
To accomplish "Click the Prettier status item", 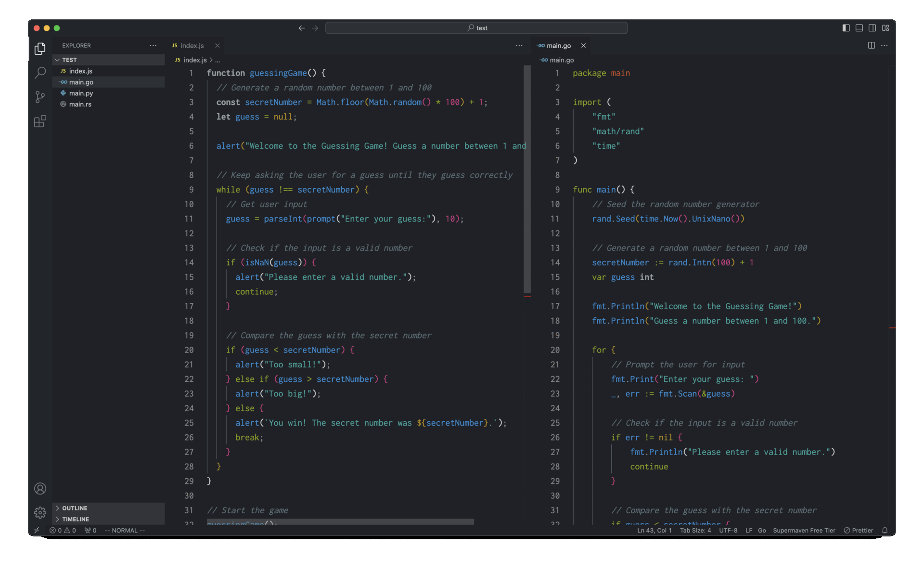I will tap(859, 530).
